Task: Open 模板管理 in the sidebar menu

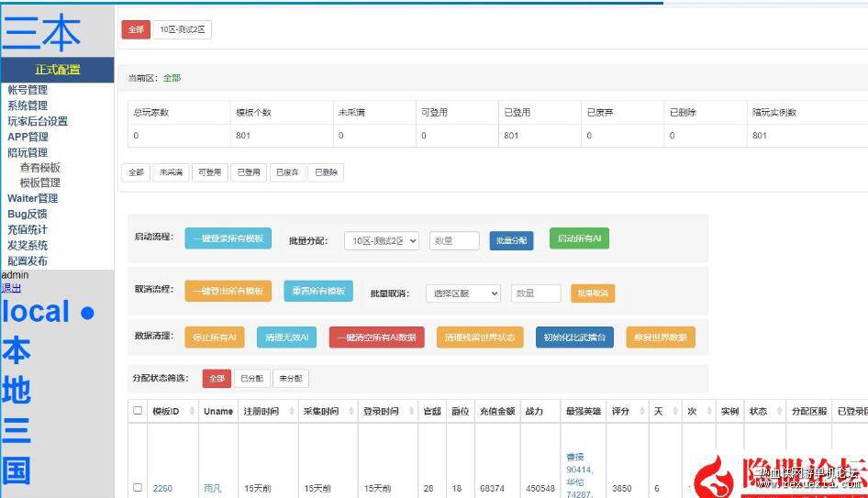Action: click(x=39, y=183)
